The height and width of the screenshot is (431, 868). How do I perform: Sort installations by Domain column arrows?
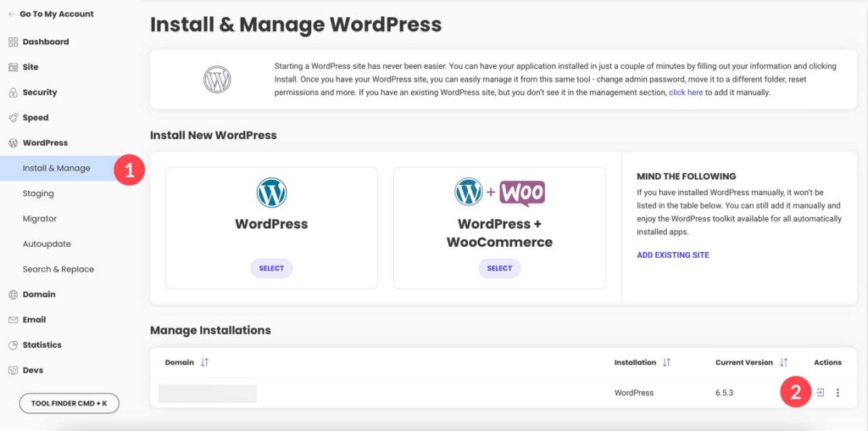coord(204,362)
